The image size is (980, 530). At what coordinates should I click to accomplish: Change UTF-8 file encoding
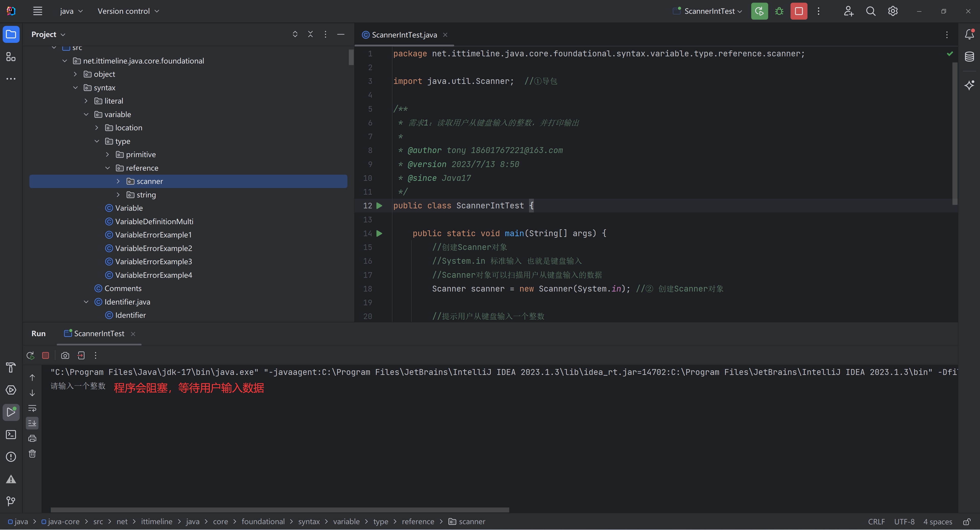(x=904, y=522)
